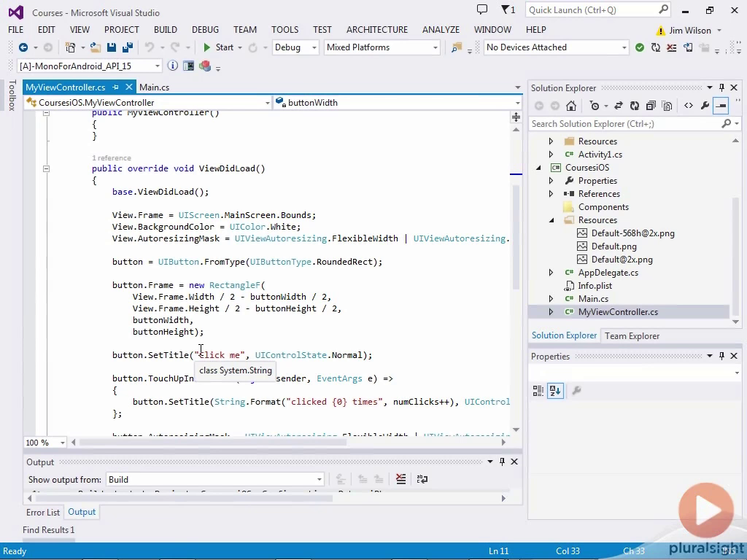747x560 pixels.
Task: Click the refresh devices icon in top toolbar
Action: pyautogui.click(x=656, y=47)
